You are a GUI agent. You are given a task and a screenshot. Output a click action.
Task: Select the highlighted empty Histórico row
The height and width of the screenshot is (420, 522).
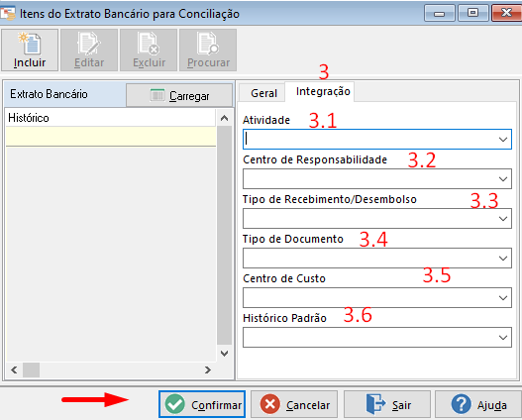coord(111,137)
